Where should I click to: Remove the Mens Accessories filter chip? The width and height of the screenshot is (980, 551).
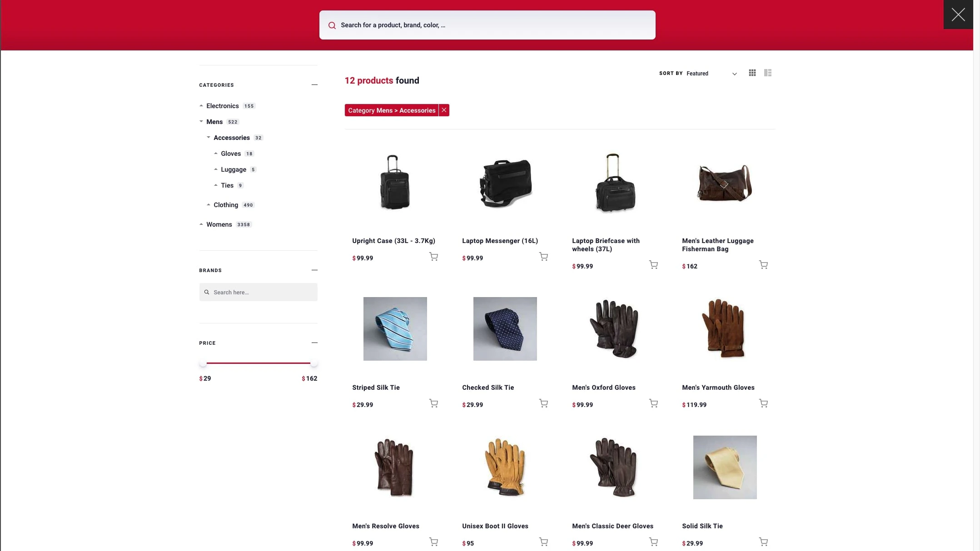pyautogui.click(x=443, y=110)
